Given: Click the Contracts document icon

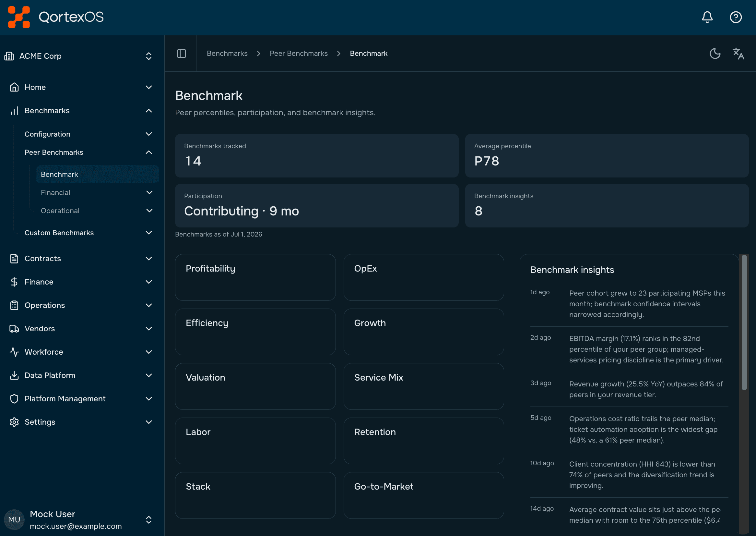Looking at the screenshot, I should tap(14, 258).
